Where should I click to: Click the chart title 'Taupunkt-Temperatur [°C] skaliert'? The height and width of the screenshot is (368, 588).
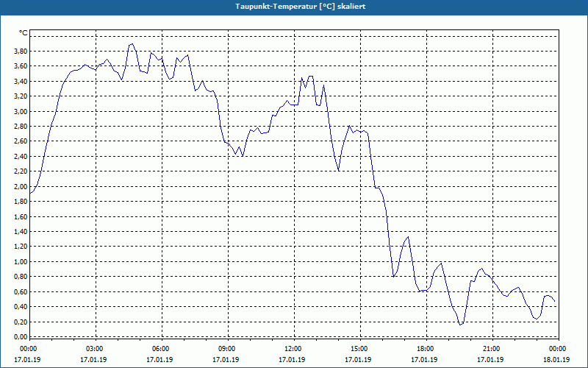(x=301, y=7)
